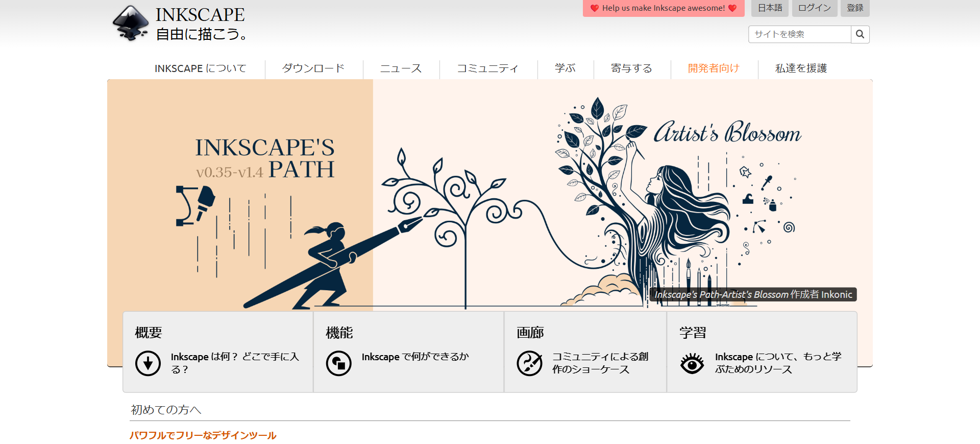Open the 日本語 language selector
The height and width of the screenshot is (444, 980).
pos(770,8)
